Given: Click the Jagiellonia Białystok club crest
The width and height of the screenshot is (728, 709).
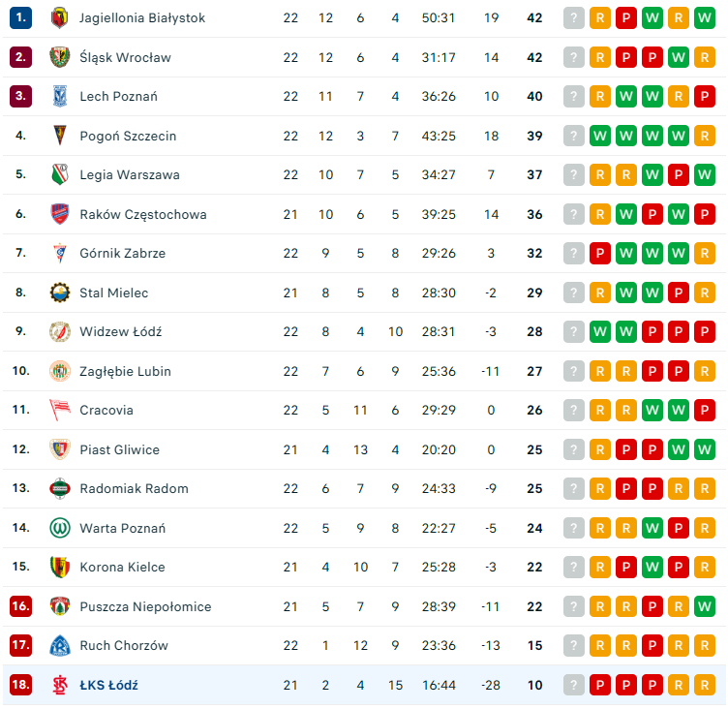Looking at the screenshot, I should click(60, 17).
